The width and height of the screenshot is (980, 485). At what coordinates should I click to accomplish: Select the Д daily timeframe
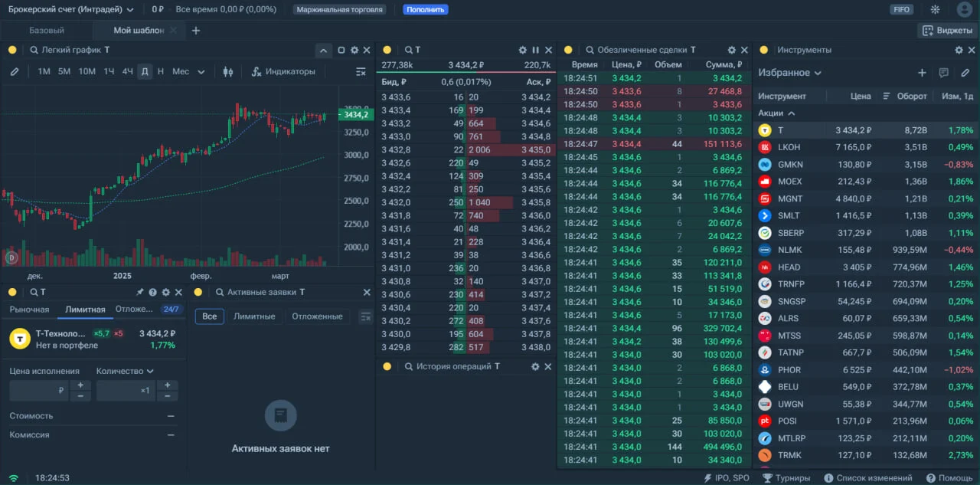(145, 71)
